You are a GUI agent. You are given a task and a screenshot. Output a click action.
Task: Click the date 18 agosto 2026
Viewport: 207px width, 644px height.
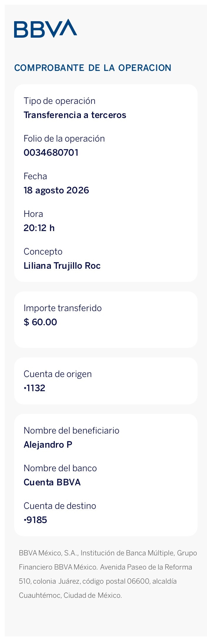point(56,190)
